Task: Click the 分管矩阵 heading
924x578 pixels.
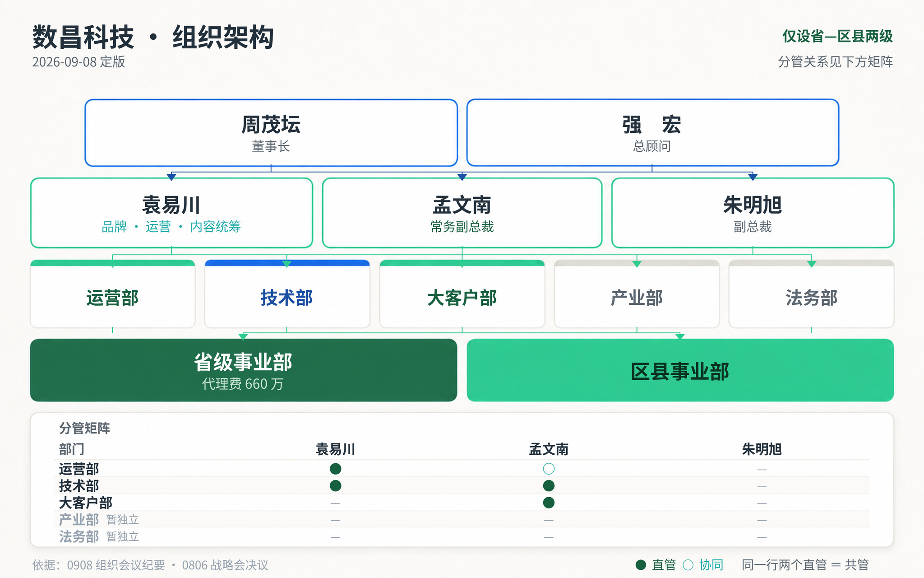Action: (85, 428)
